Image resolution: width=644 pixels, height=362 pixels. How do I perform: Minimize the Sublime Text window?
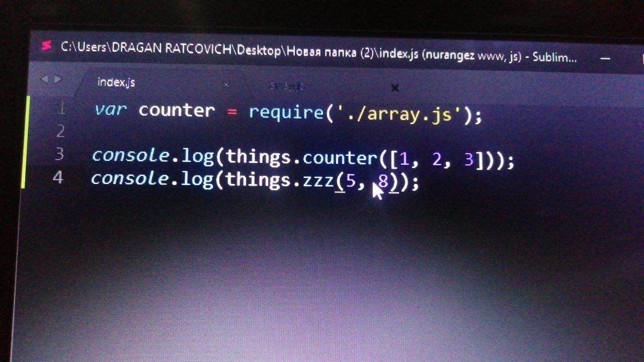(605, 59)
